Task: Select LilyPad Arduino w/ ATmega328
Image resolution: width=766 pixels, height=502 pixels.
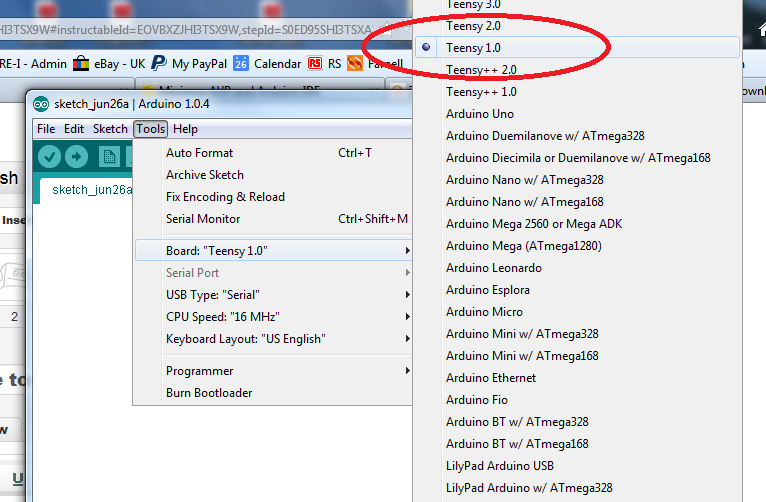Action: [x=577, y=487]
